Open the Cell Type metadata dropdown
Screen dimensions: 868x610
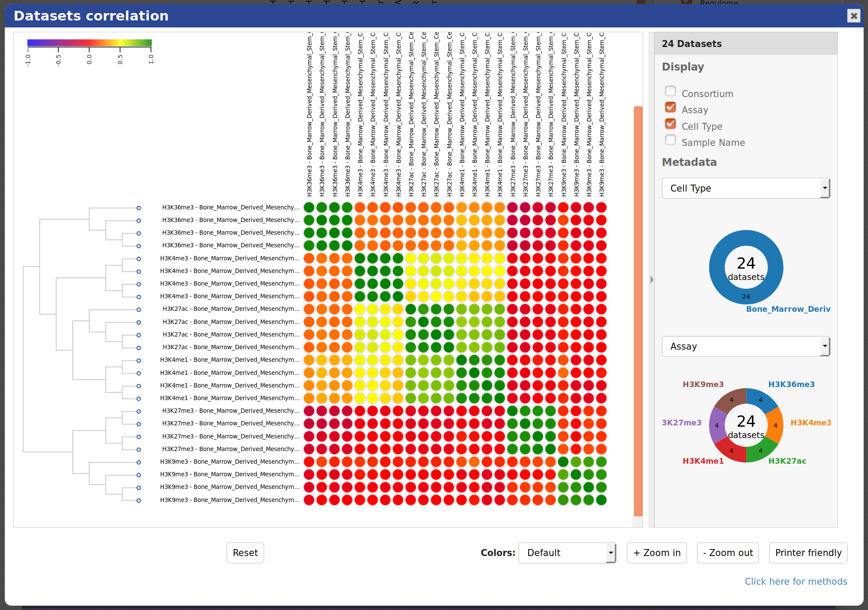745,188
